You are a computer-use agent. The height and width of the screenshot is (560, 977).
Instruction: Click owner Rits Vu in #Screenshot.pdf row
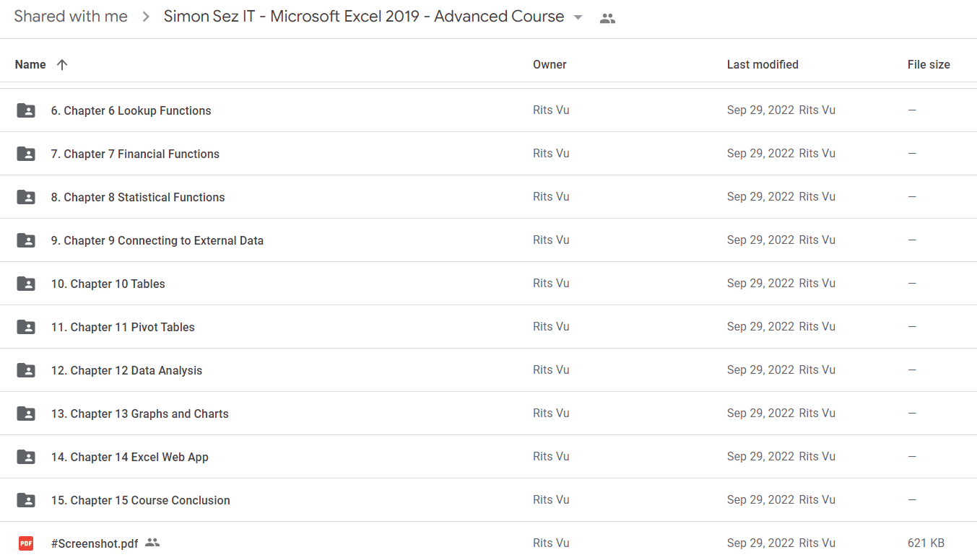[551, 543]
